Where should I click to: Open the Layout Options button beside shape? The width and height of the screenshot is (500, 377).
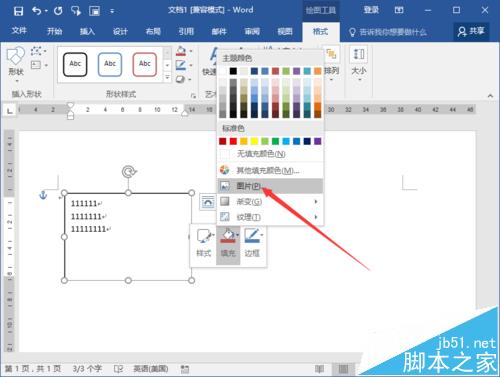[208, 202]
